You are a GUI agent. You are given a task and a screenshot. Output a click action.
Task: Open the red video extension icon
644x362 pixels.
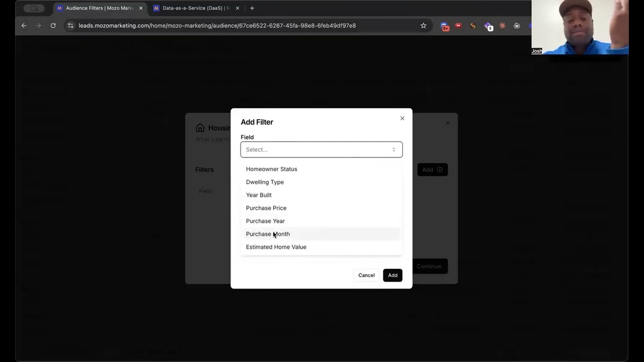point(458,26)
